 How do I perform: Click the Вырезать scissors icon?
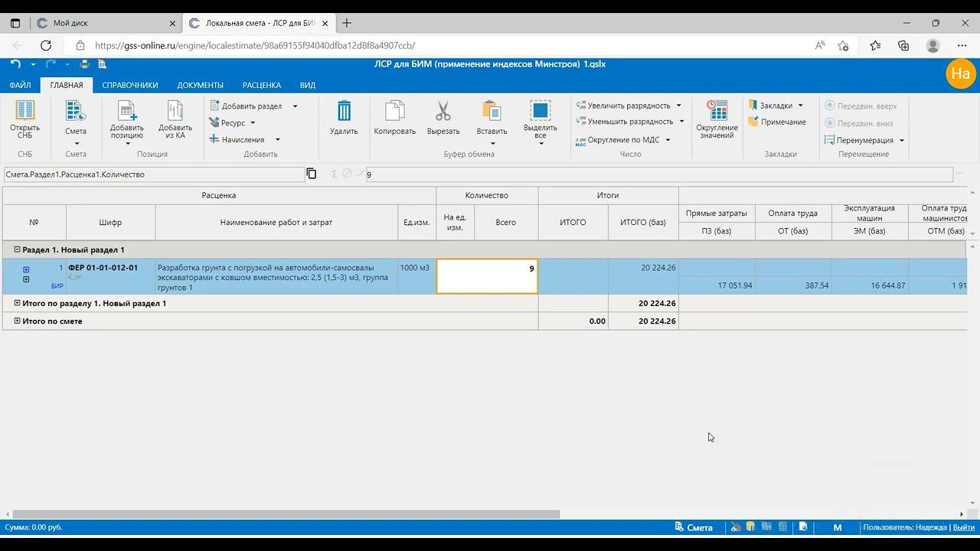tap(443, 111)
